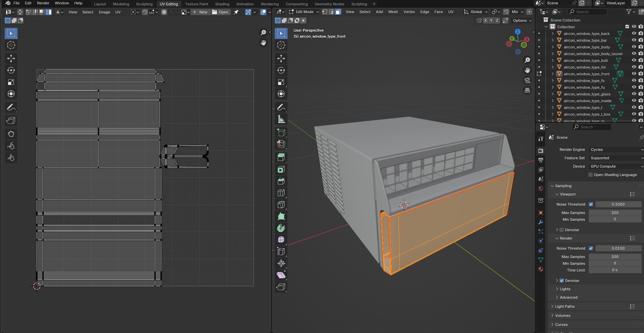Open the Device dropdown
This screenshot has width=644, height=333.
pos(616,166)
